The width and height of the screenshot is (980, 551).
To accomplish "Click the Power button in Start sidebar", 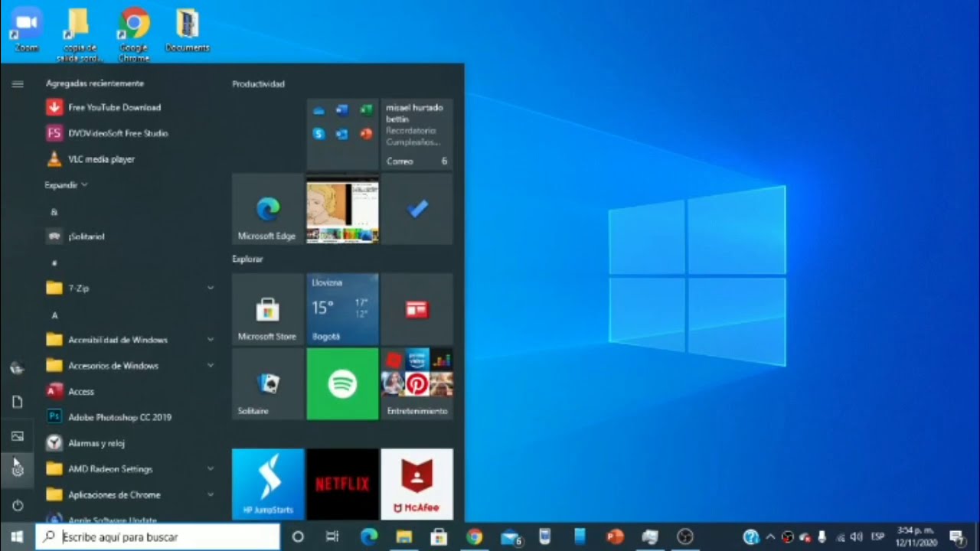I will point(17,505).
